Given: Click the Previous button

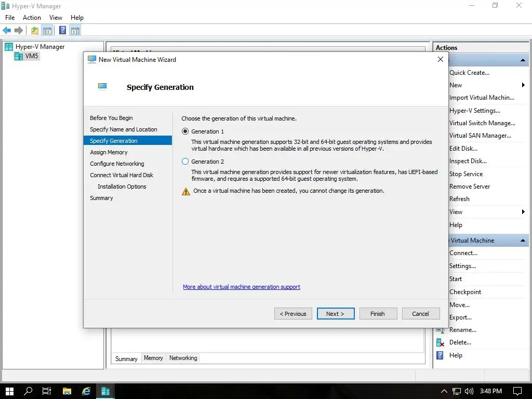Looking at the screenshot, I should click(293, 314).
